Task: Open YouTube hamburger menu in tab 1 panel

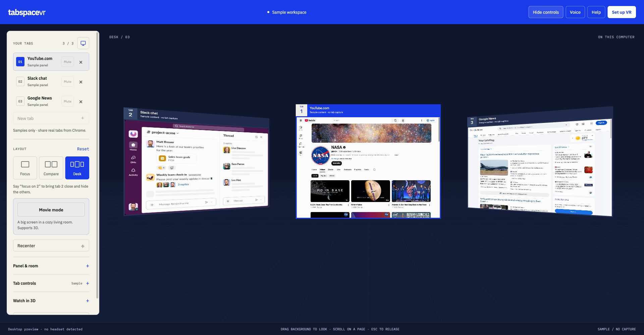Action: click(301, 120)
